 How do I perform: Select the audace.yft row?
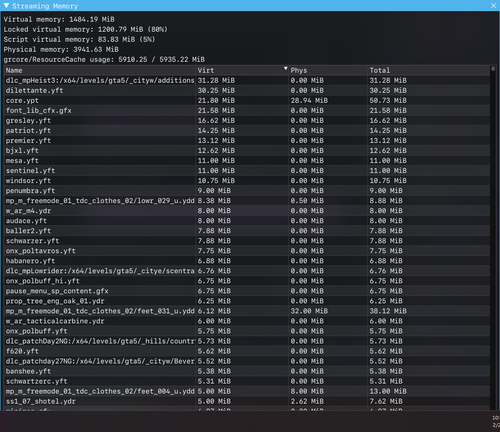tap(247, 221)
